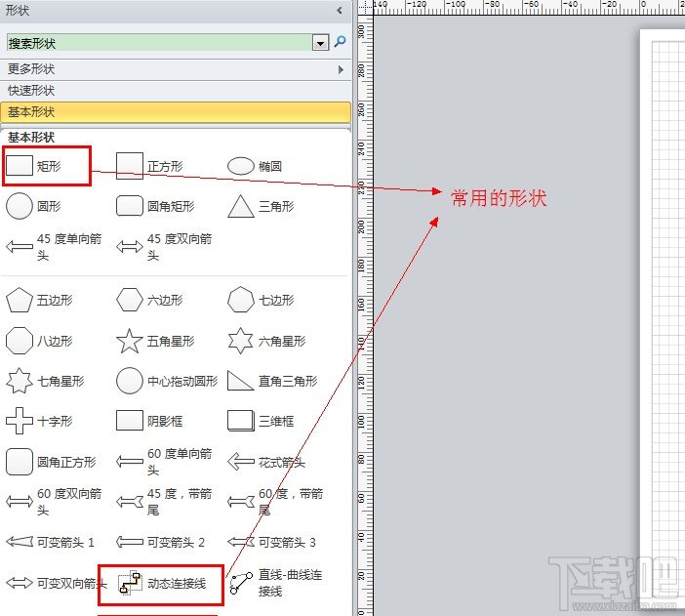
Task: Select the 三维框 3-D box icon
Action: (x=241, y=421)
